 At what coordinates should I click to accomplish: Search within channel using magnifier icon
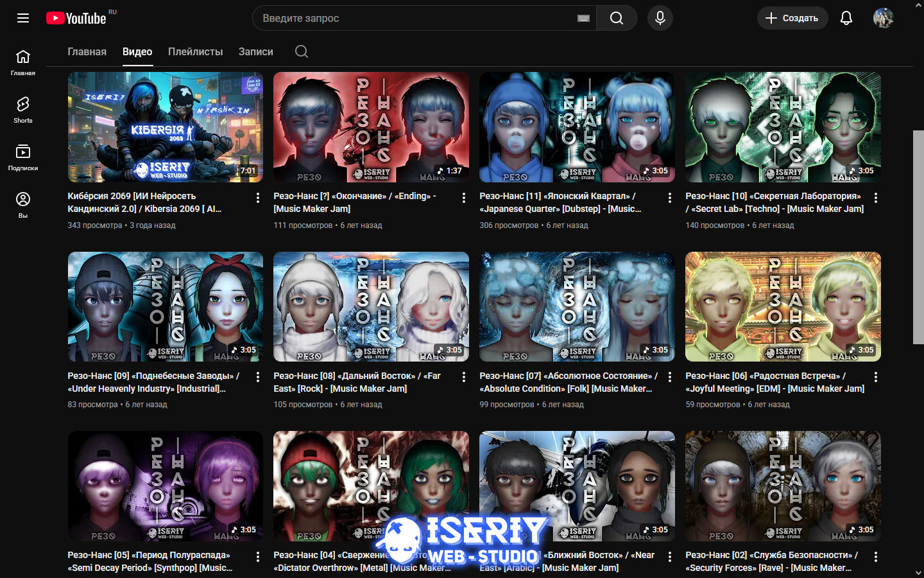pos(302,51)
